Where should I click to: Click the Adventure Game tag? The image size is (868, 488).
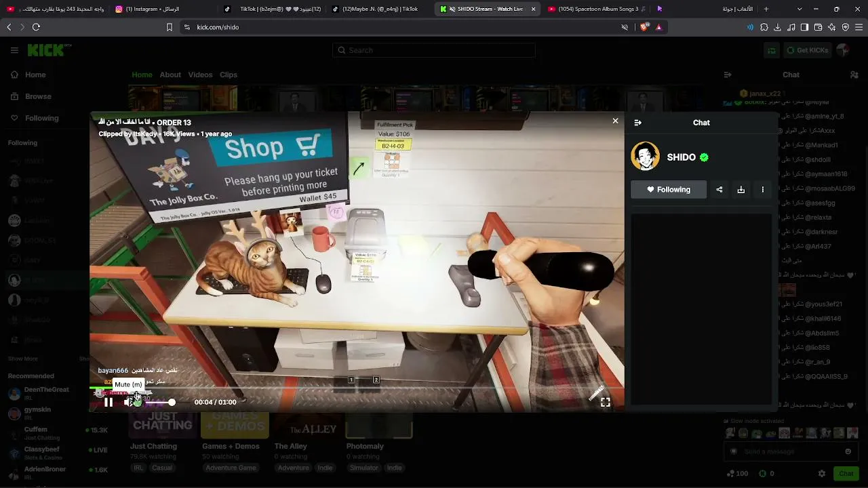231,468
